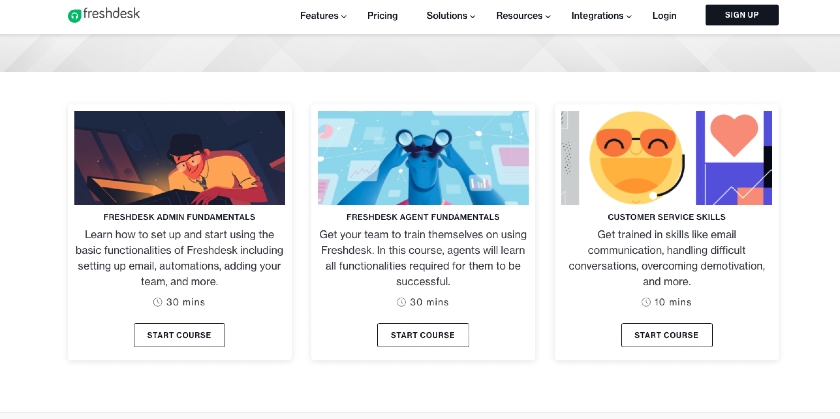Click the clock icon under Agent Fundamentals
840x419 pixels.
point(401,302)
